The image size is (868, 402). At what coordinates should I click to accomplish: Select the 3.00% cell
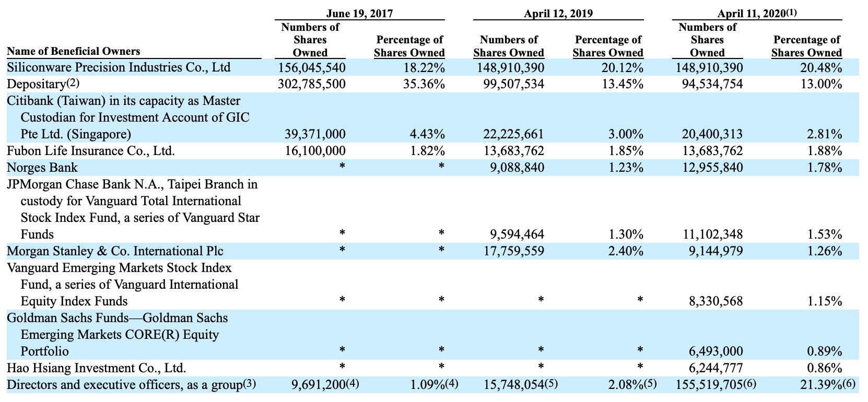click(x=626, y=134)
